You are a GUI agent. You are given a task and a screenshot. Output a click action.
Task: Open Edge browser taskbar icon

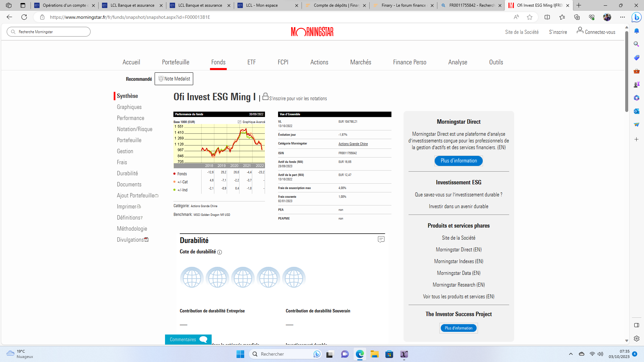tap(360, 354)
